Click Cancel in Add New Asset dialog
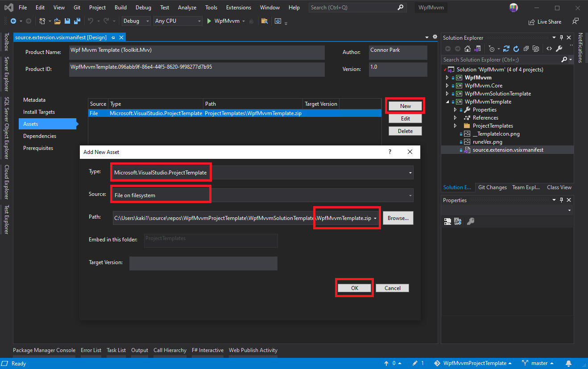 coord(392,288)
